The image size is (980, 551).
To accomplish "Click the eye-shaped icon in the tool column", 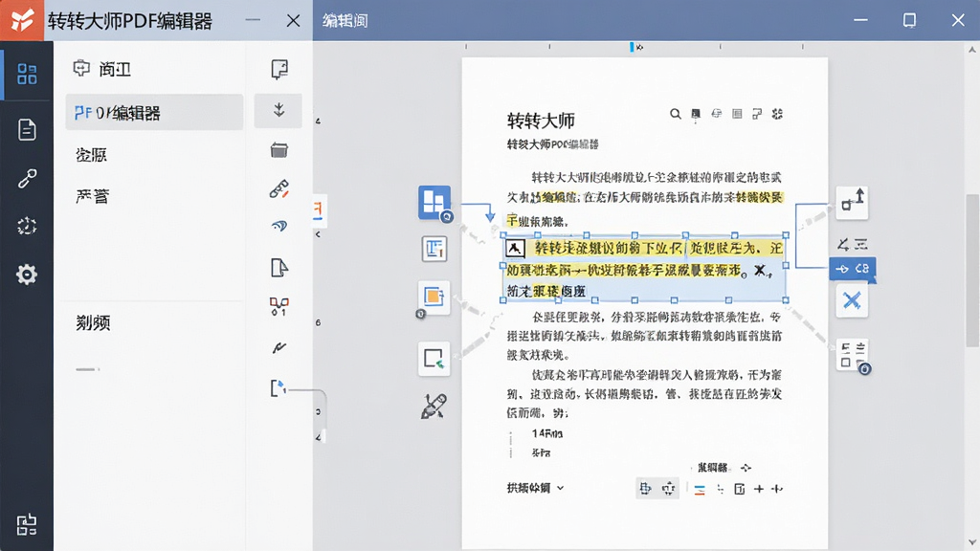I will [279, 226].
